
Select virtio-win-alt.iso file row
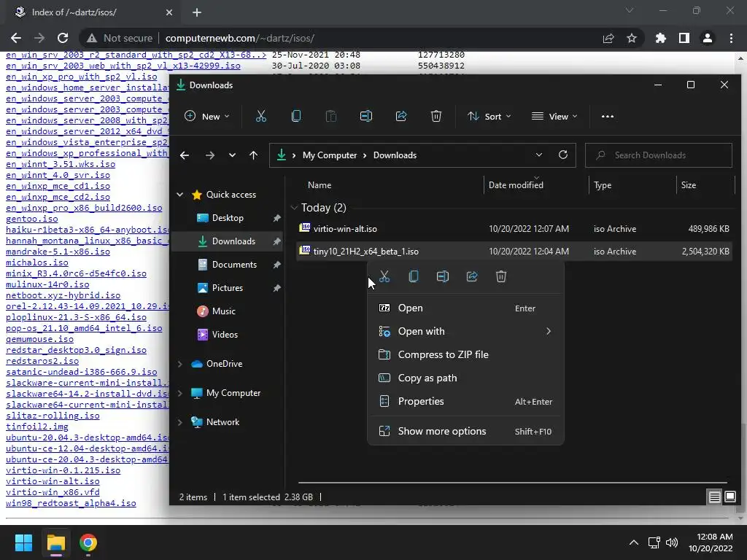pyautogui.click(x=514, y=229)
